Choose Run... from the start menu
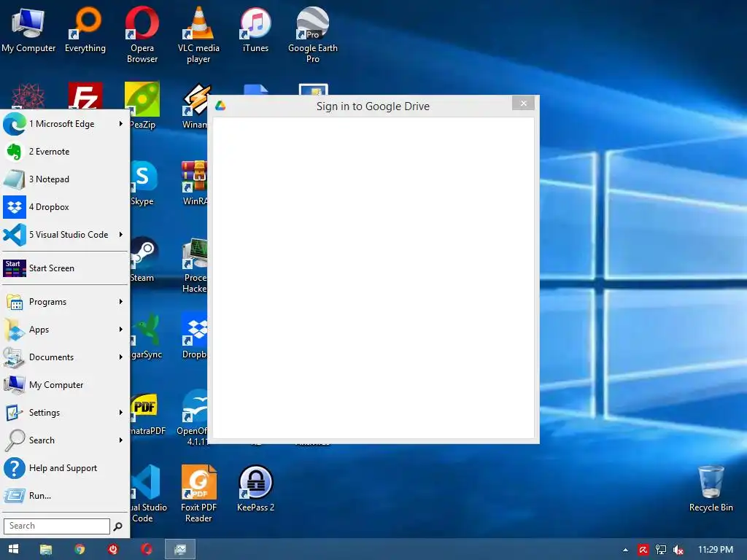 (x=65, y=496)
